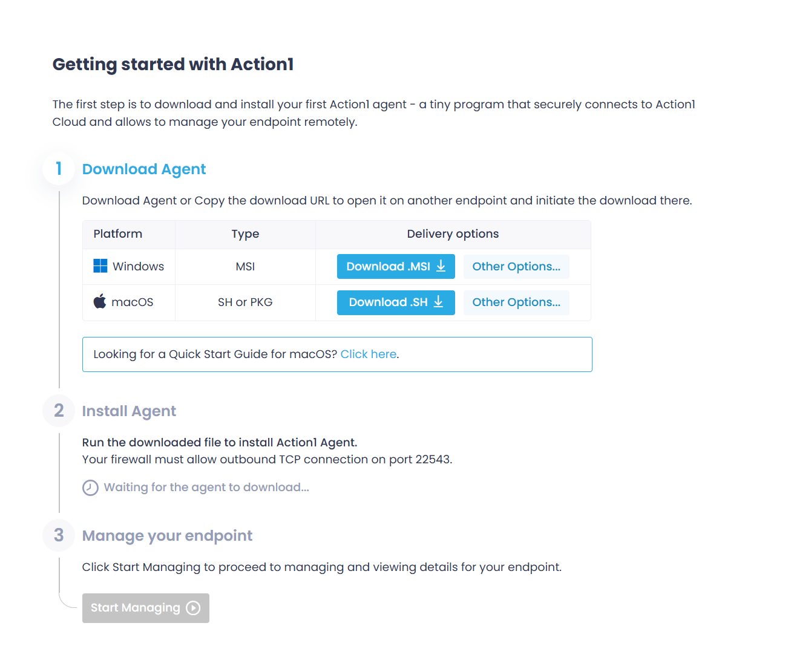Screen dimensions: 791x672
Task: Open Other Options for Windows MSI agent
Action: pos(516,266)
